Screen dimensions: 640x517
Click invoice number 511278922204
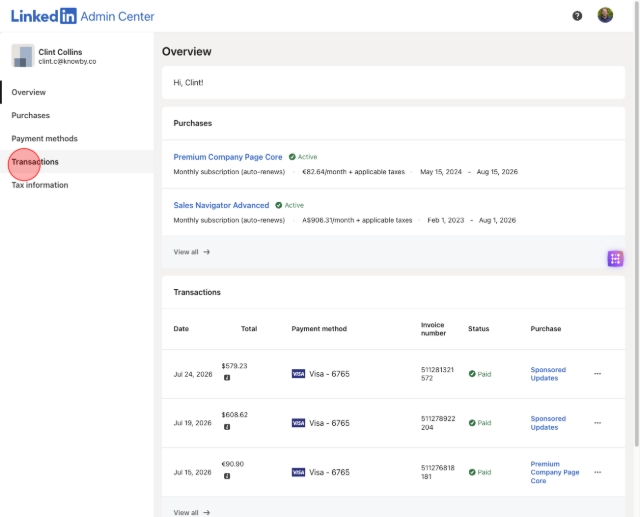pos(438,423)
